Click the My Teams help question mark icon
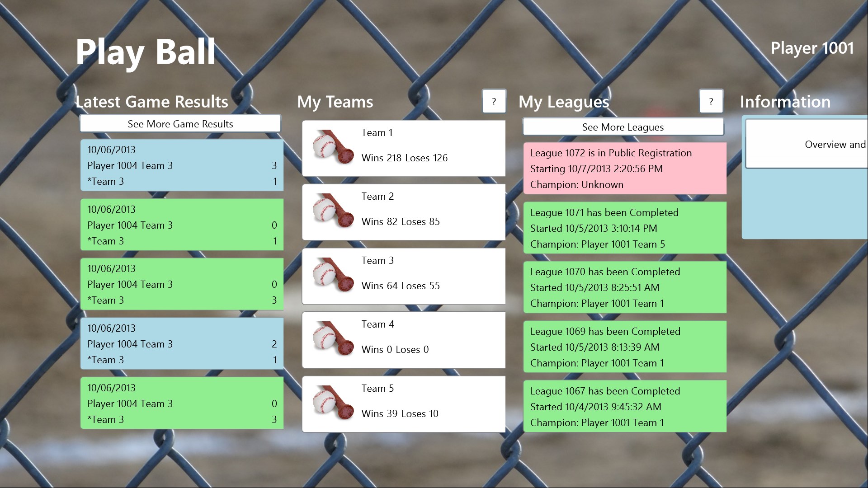This screenshot has width=868, height=488. pos(494,100)
